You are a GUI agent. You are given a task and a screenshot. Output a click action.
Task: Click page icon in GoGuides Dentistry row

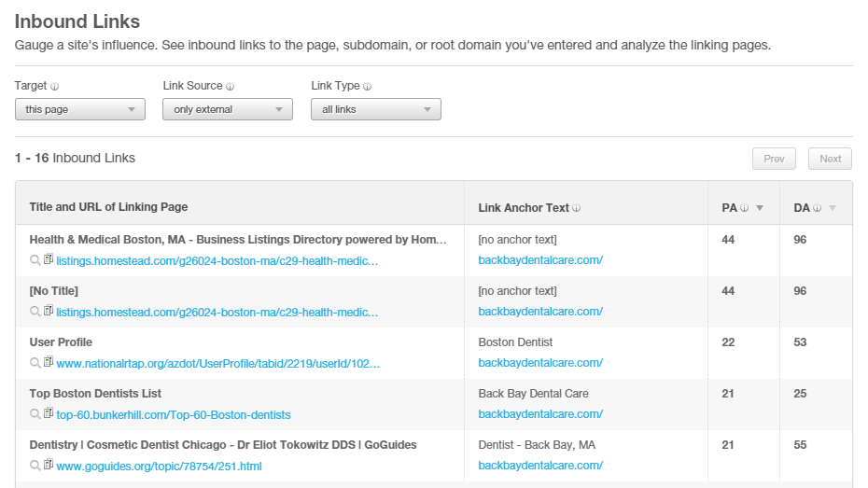[49, 465]
